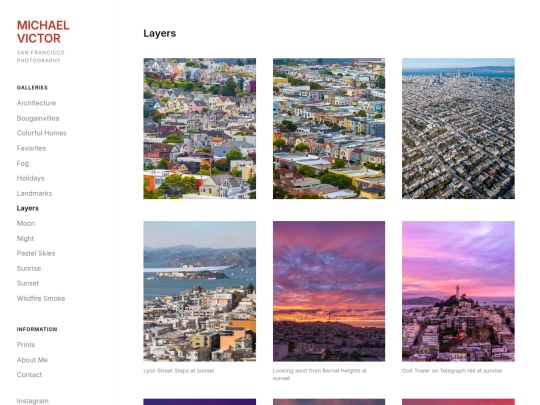Image resolution: width=540 pixels, height=405 pixels.
Task: Open the aerial city grid photo
Action: [x=458, y=128]
